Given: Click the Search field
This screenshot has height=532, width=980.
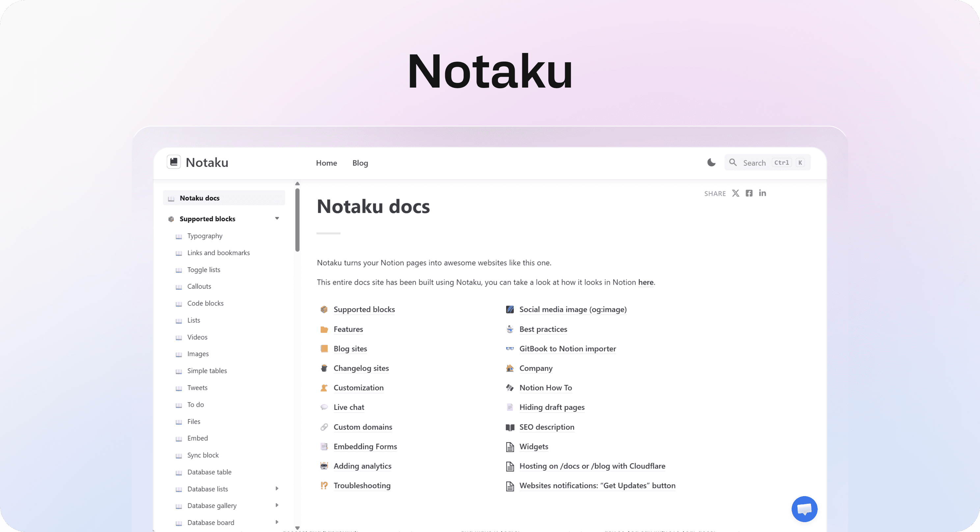Looking at the screenshot, I should coord(767,162).
